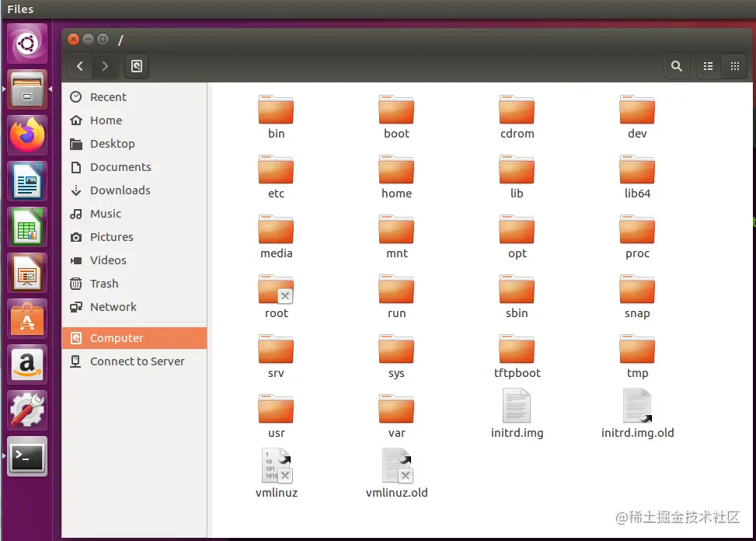Select the bin folder
The height and width of the screenshot is (541, 756).
[276, 117]
